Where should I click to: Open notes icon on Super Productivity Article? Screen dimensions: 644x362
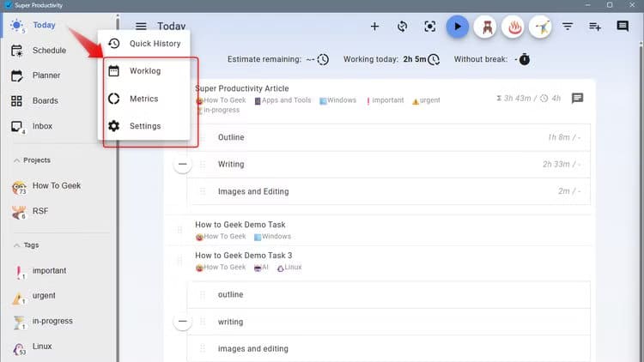pyautogui.click(x=578, y=98)
